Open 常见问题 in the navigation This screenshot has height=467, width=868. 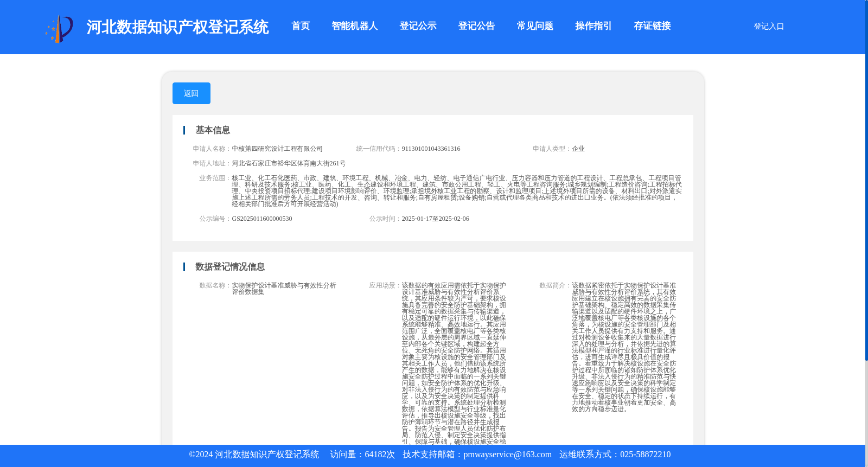coord(535,26)
